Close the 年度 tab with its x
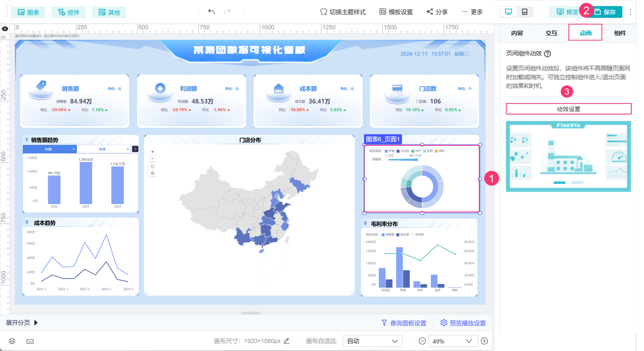The width and height of the screenshot is (644, 351). (74, 149)
